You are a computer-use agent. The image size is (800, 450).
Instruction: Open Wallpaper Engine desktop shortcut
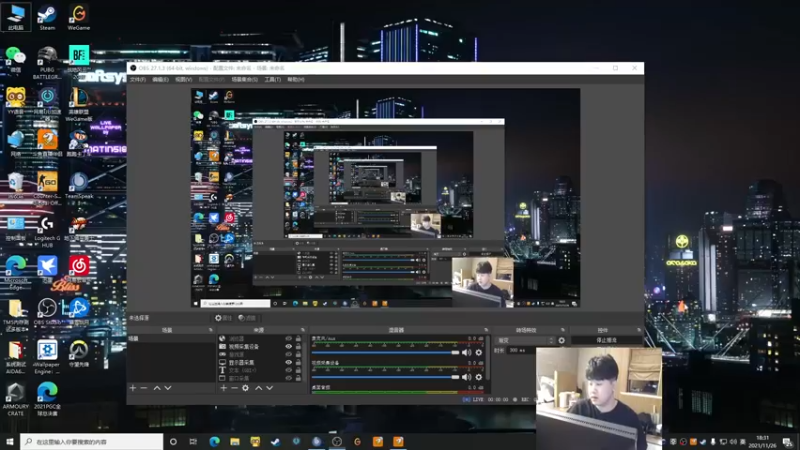[47, 357]
